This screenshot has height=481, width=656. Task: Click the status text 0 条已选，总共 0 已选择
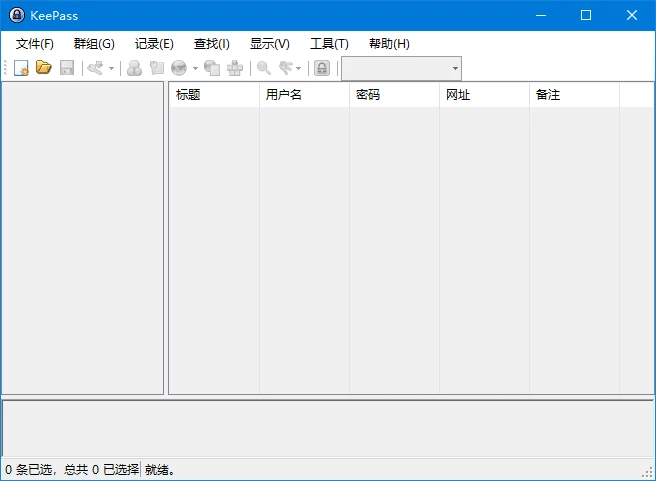(x=72, y=470)
